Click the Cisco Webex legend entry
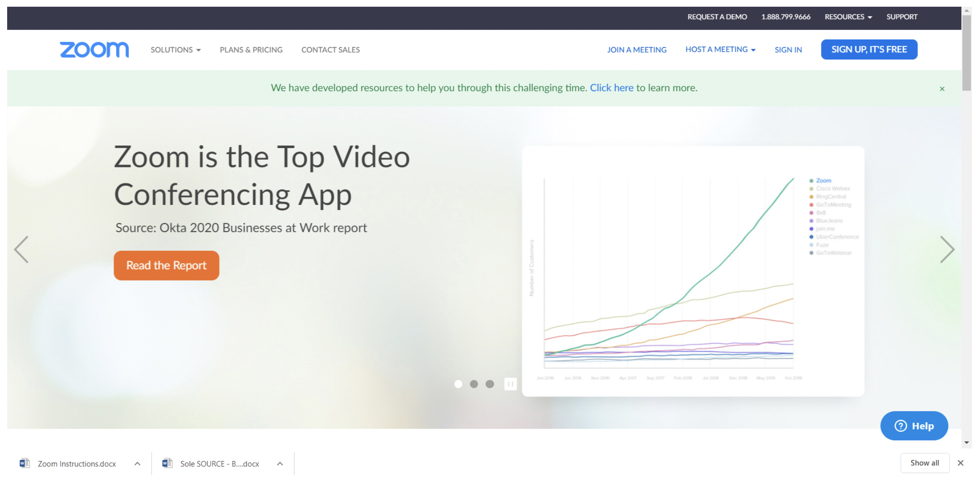The image size is (980, 486). pos(829,188)
